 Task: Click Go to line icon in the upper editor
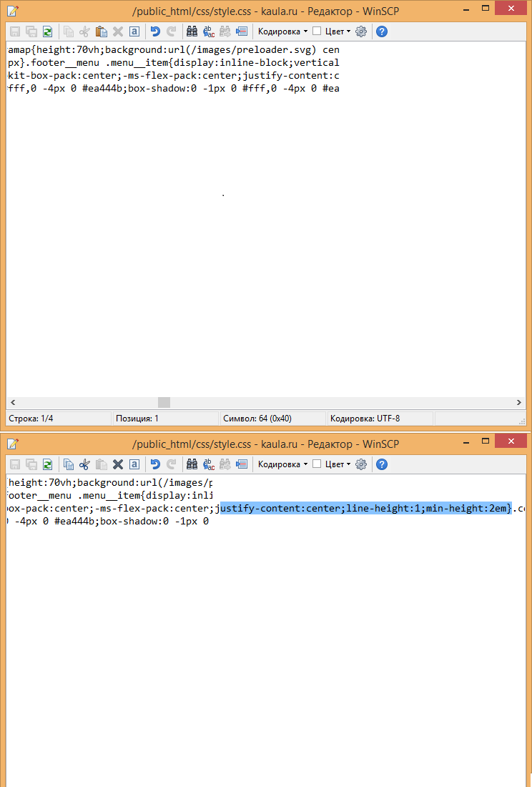tap(242, 31)
